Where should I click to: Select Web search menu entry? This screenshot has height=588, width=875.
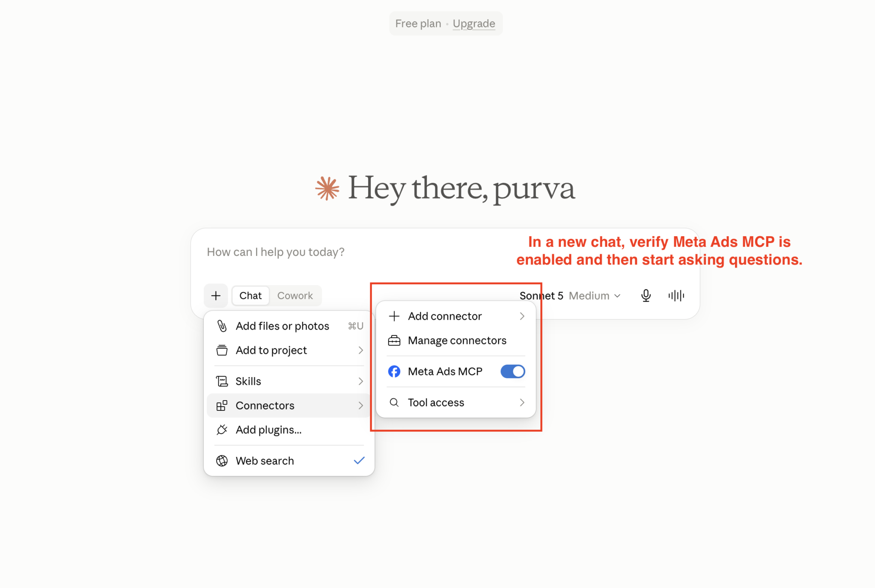click(x=289, y=461)
